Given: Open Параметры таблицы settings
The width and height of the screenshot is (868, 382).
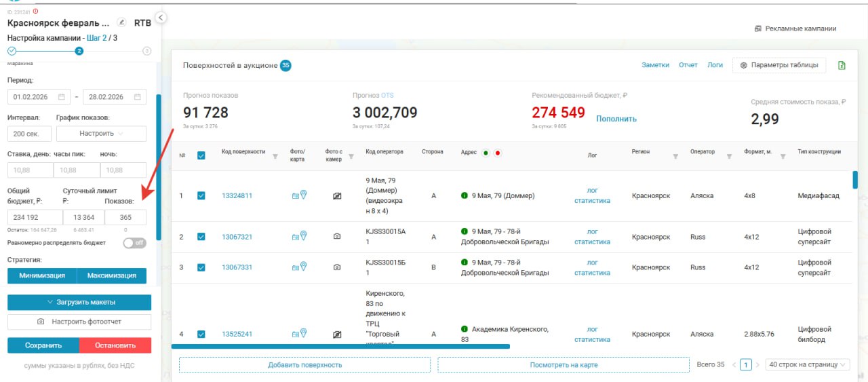Looking at the screenshot, I should pos(779,65).
